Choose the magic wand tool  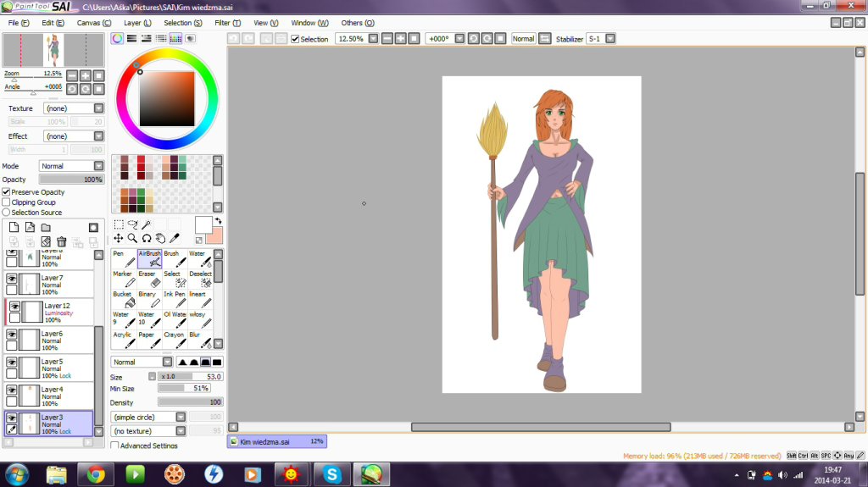pos(146,224)
